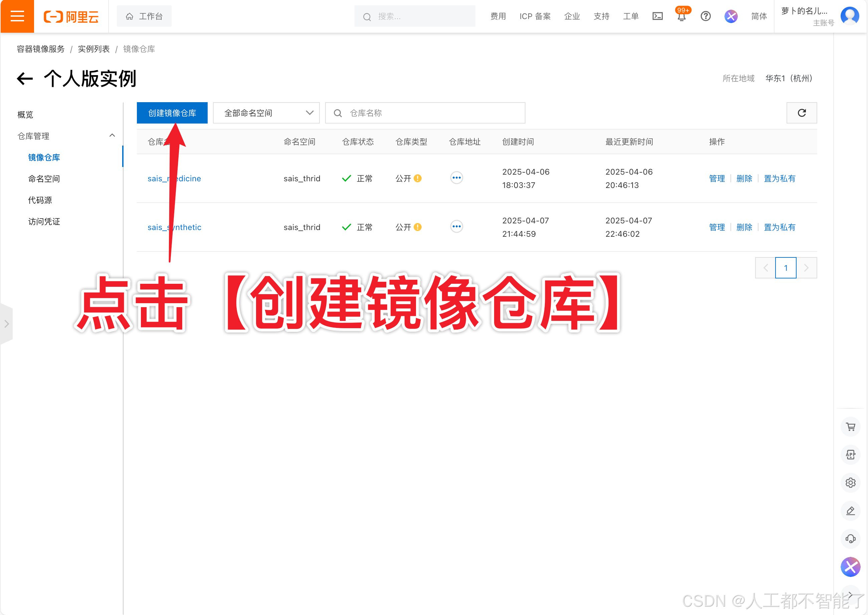Screen dimensions: 868x615
Task: Open the hamburger navigation menu
Action: tap(17, 16)
